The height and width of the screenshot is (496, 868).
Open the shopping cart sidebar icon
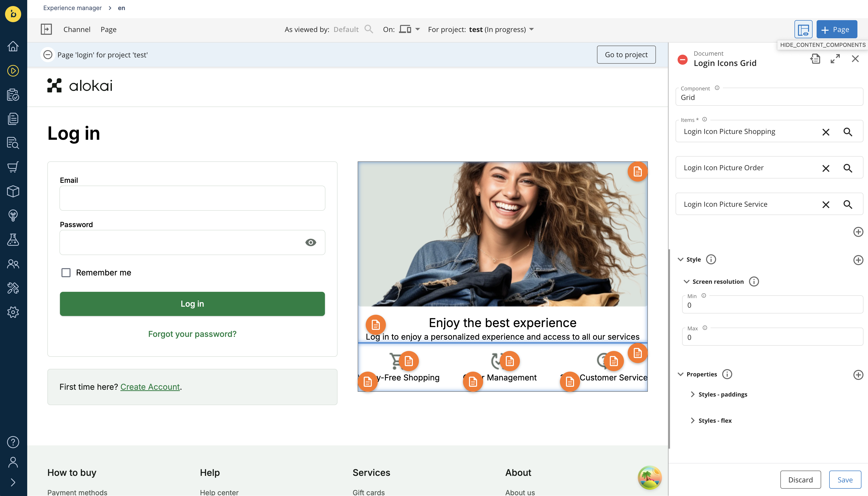pyautogui.click(x=13, y=167)
